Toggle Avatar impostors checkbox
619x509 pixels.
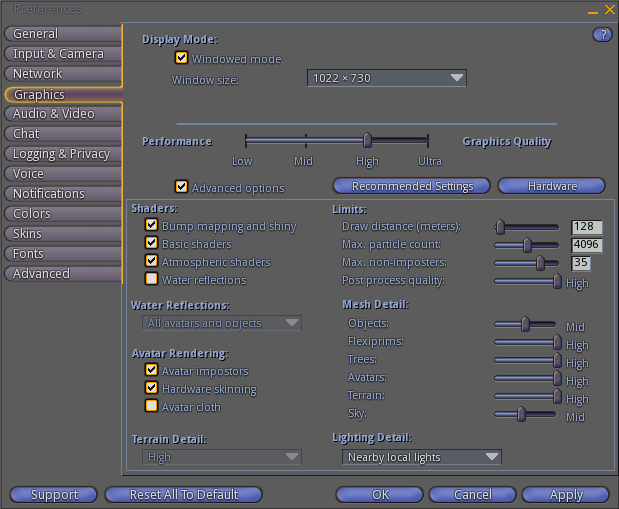(151, 370)
